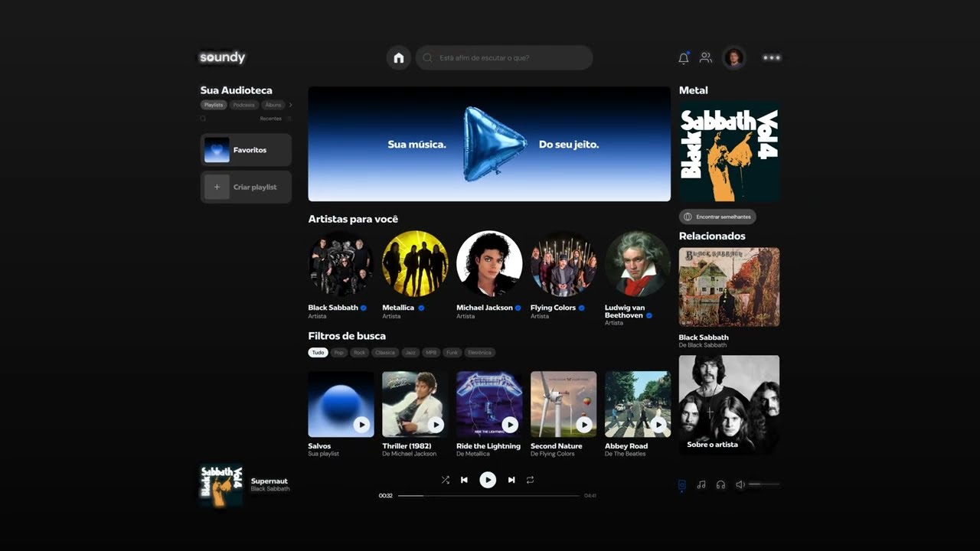
Task: Open Metallica artist thumbnail
Action: (x=415, y=263)
